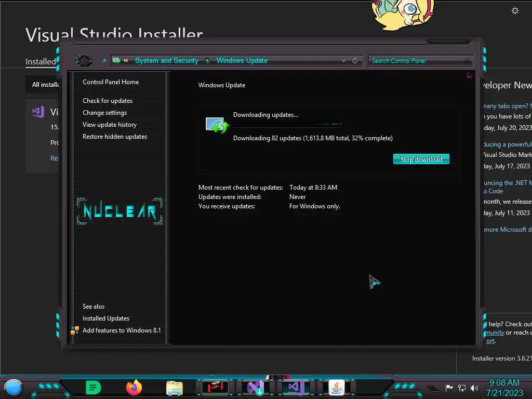Open View update history
This screenshot has height=399, width=532.
pos(110,125)
